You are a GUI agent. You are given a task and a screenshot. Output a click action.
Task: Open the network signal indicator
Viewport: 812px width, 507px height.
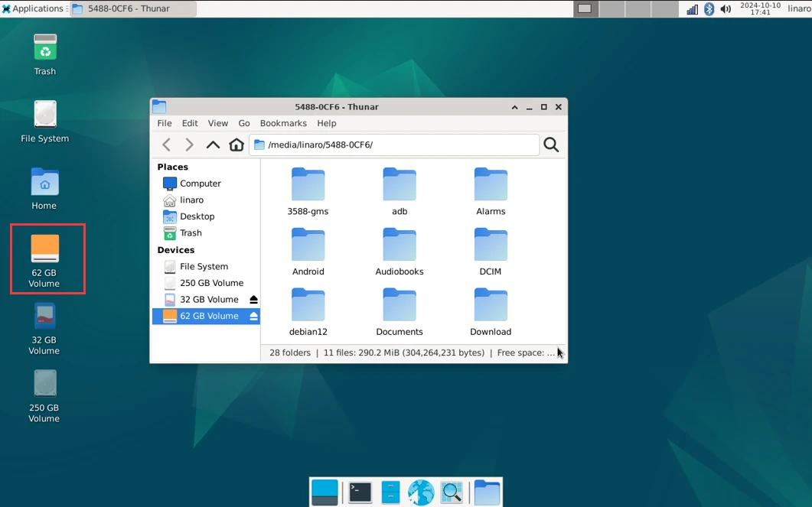pyautogui.click(x=692, y=9)
